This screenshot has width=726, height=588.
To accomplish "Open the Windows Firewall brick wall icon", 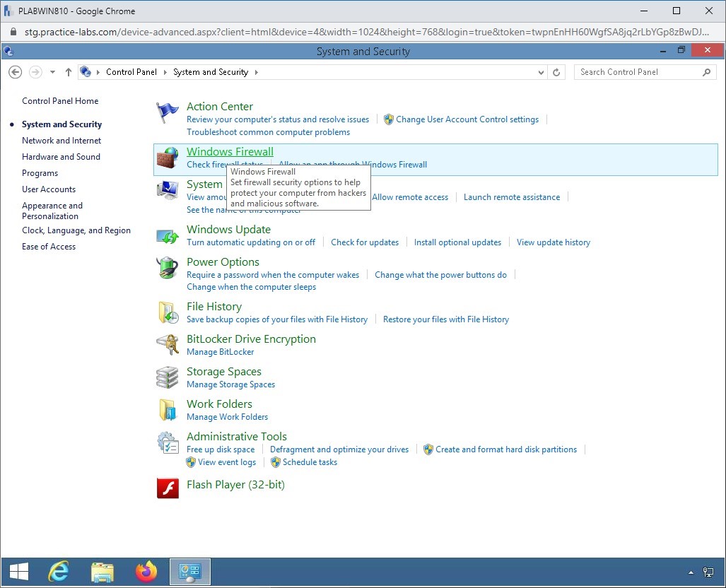I will (x=168, y=158).
